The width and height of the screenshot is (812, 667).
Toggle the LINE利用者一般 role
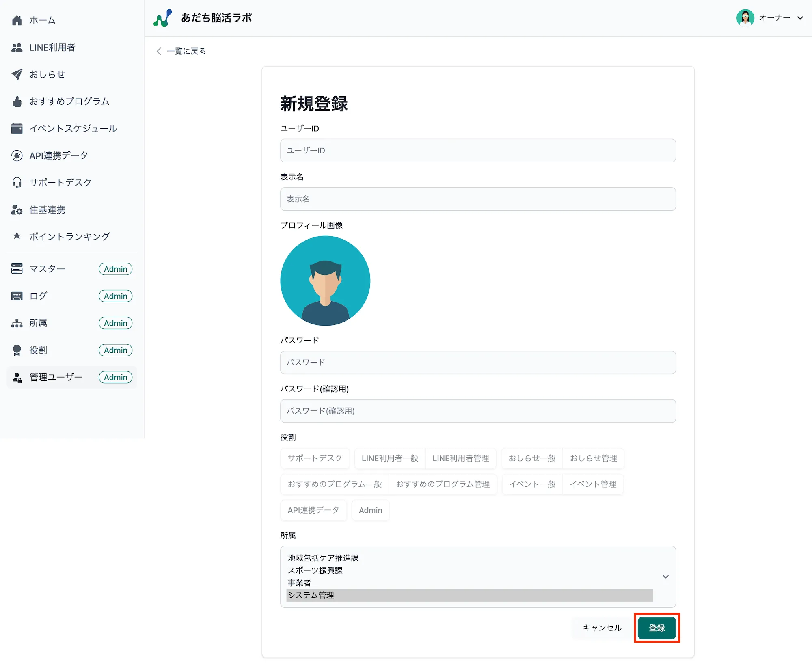tap(390, 458)
